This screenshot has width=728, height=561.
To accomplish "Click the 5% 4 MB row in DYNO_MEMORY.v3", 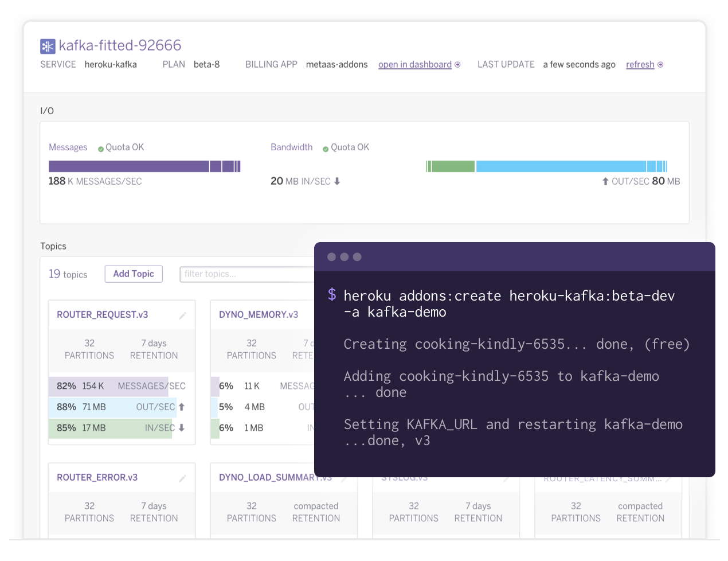I will pos(263,407).
